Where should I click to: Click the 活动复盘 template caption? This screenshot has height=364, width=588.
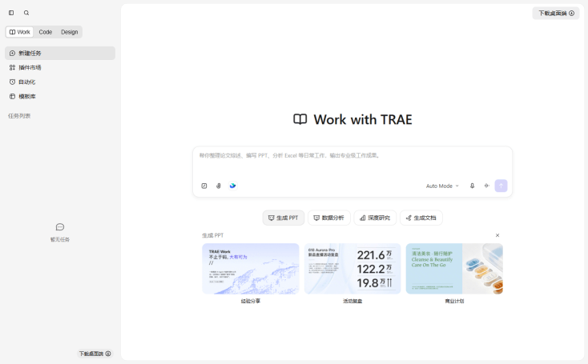[x=352, y=301]
